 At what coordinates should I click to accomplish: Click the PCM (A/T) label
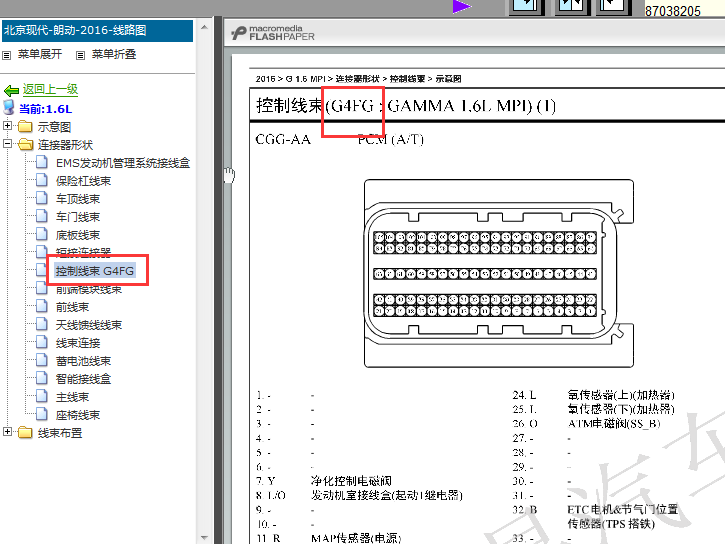tap(391, 140)
